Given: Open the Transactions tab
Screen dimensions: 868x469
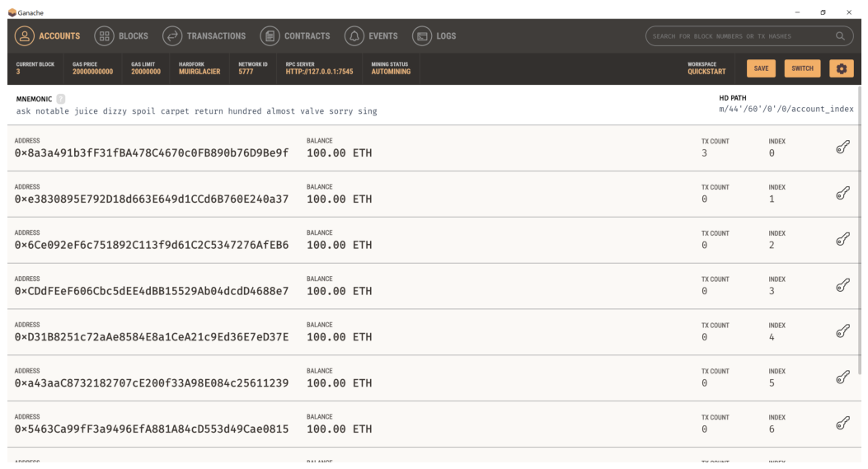Looking at the screenshot, I should pyautogui.click(x=204, y=36).
